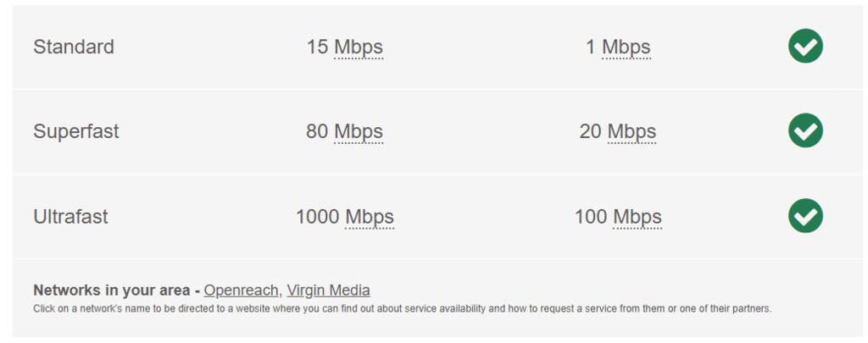Click the number 80 in Superfast row
Image resolution: width=868 pixels, height=343 pixels.
click(317, 132)
